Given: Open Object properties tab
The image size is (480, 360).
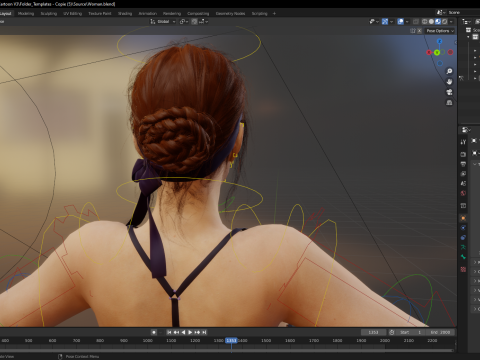Looking at the screenshot, I should pos(463,218).
